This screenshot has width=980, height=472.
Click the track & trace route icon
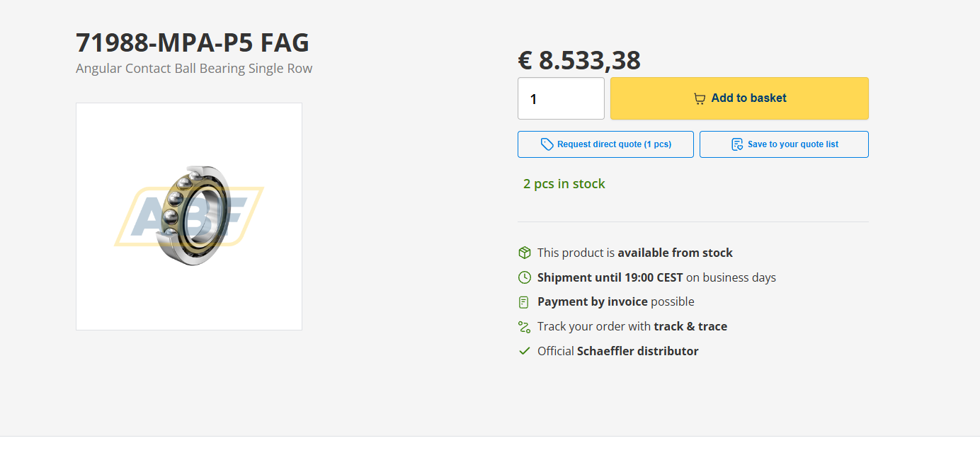(x=524, y=327)
